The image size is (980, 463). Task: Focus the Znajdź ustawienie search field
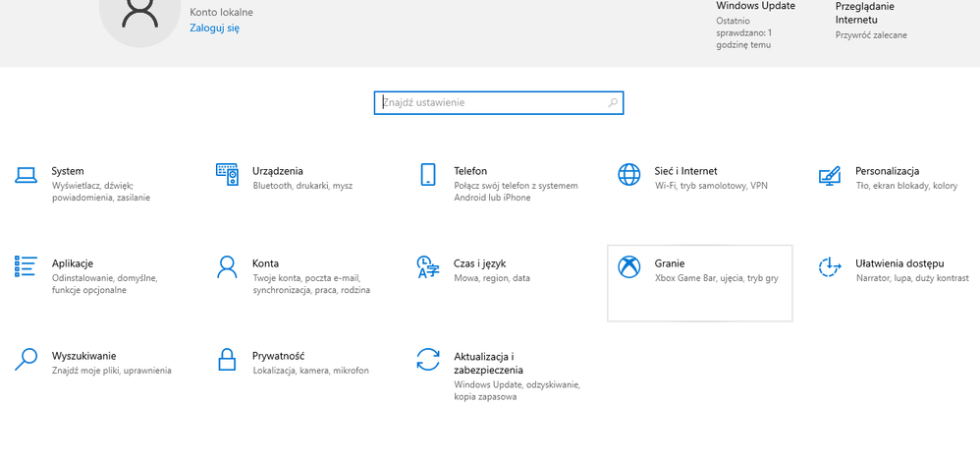point(491,102)
